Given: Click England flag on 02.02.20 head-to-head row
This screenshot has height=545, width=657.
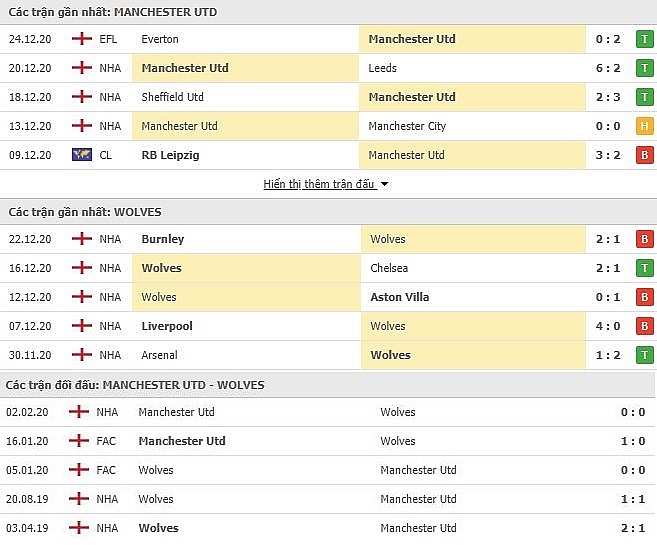Looking at the screenshot, I should (79, 412).
